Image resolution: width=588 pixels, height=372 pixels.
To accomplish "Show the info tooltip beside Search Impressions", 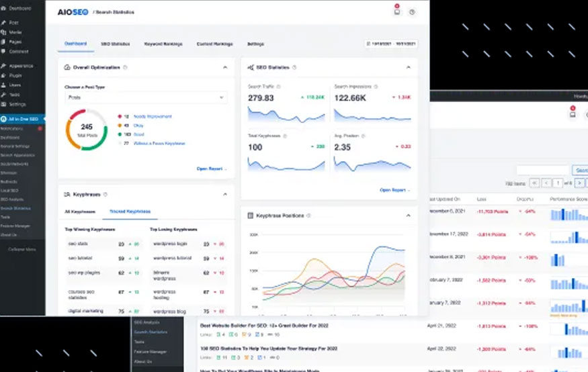I will click(x=376, y=87).
